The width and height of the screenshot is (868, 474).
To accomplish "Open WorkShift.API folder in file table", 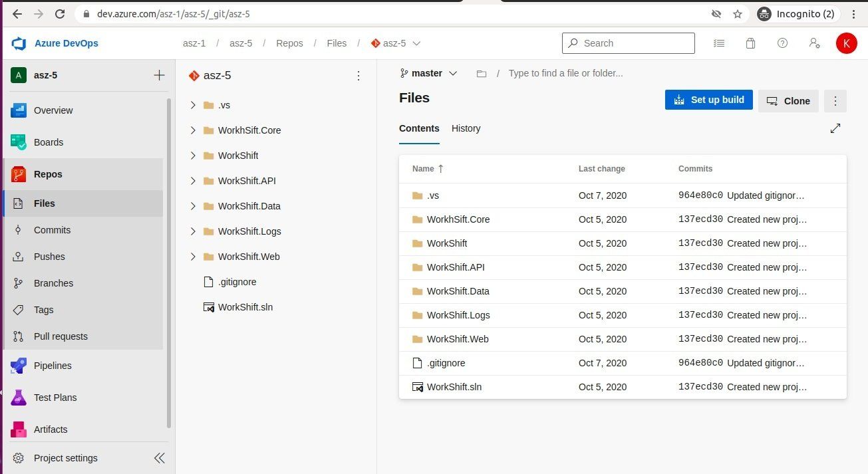I will point(456,267).
